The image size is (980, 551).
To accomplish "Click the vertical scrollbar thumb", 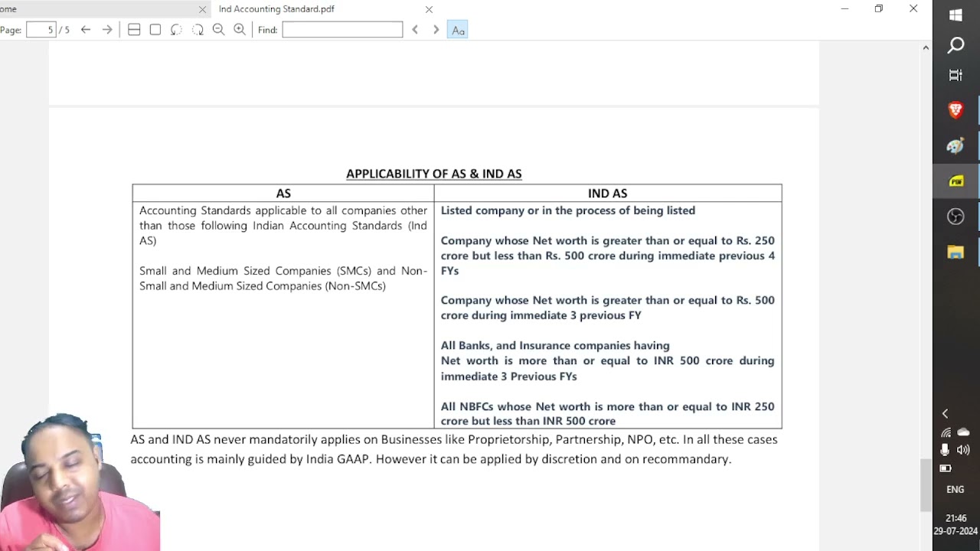I will pyautogui.click(x=926, y=485).
